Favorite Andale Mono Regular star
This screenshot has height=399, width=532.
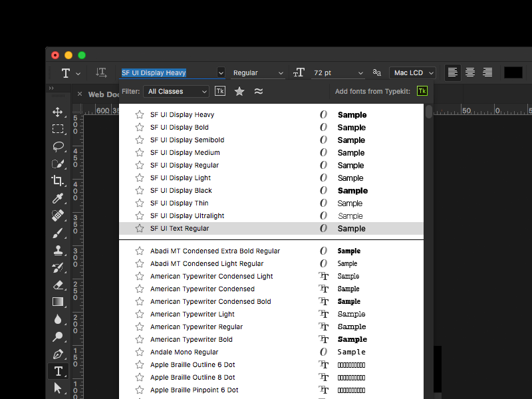(x=140, y=352)
